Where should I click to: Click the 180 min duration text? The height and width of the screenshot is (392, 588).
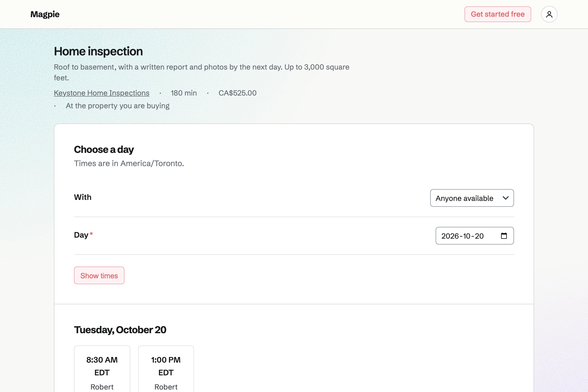(184, 93)
